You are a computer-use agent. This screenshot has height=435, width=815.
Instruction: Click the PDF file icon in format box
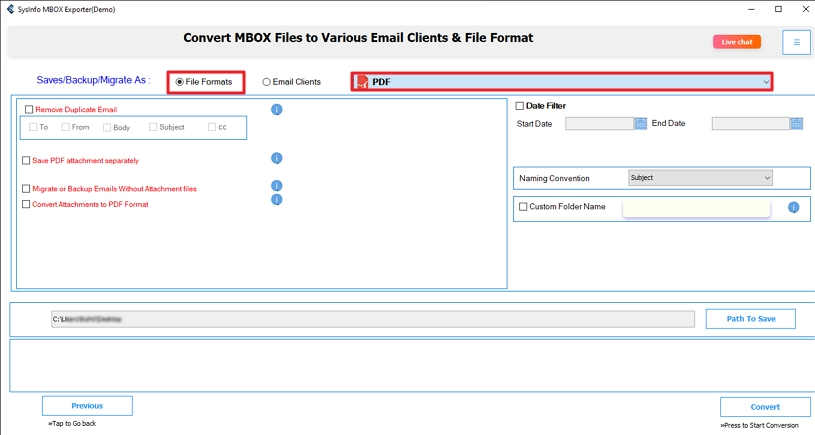click(362, 82)
